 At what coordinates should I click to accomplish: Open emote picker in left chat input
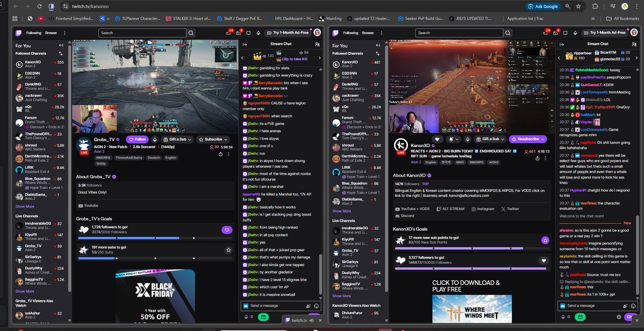coord(317,306)
